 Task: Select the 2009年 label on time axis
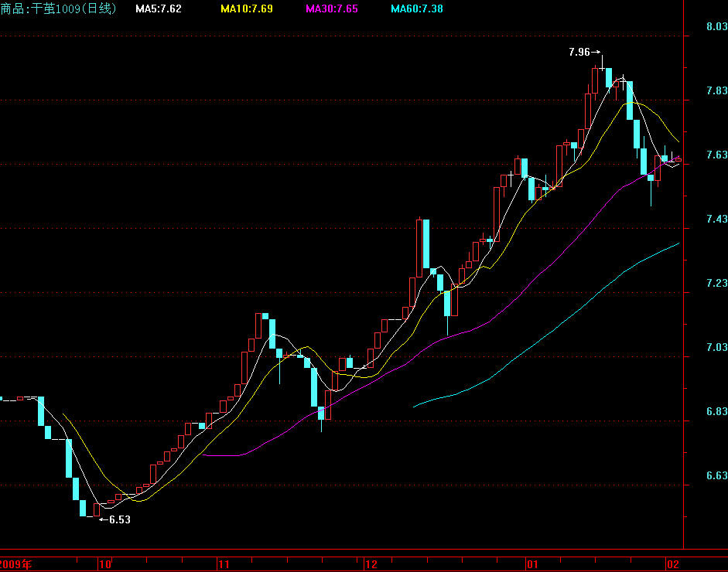[16, 564]
